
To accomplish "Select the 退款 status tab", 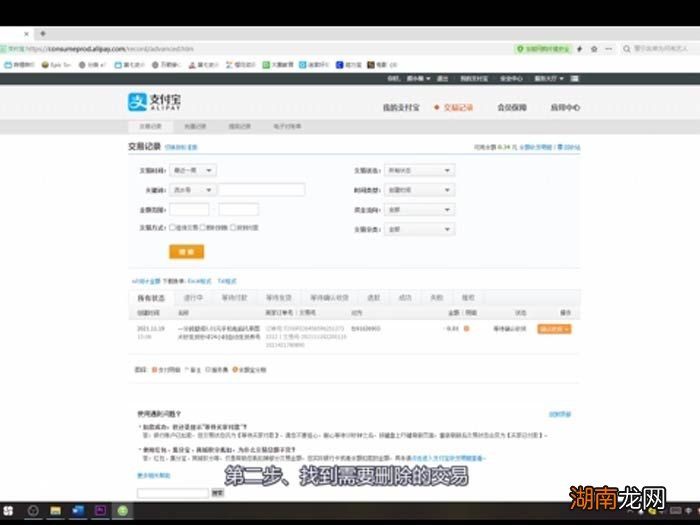I will pyautogui.click(x=373, y=298).
